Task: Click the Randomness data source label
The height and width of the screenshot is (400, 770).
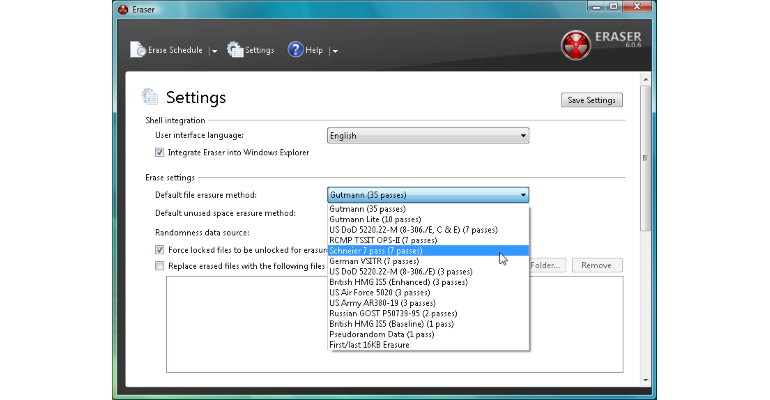Action: pos(202,232)
